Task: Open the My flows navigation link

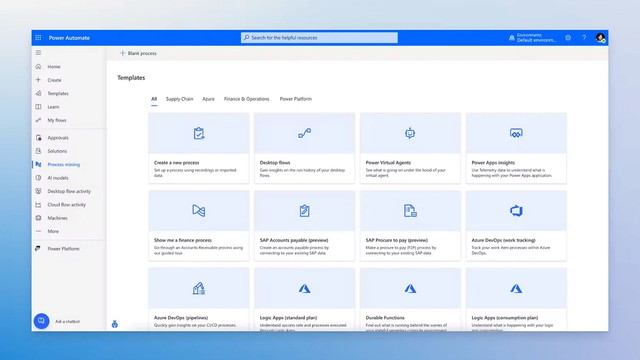Action: click(x=57, y=120)
